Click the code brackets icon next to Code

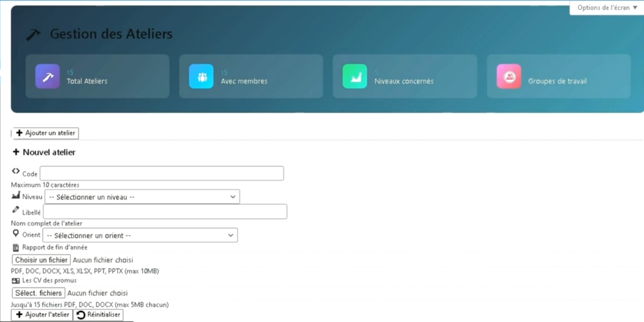coord(16,171)
